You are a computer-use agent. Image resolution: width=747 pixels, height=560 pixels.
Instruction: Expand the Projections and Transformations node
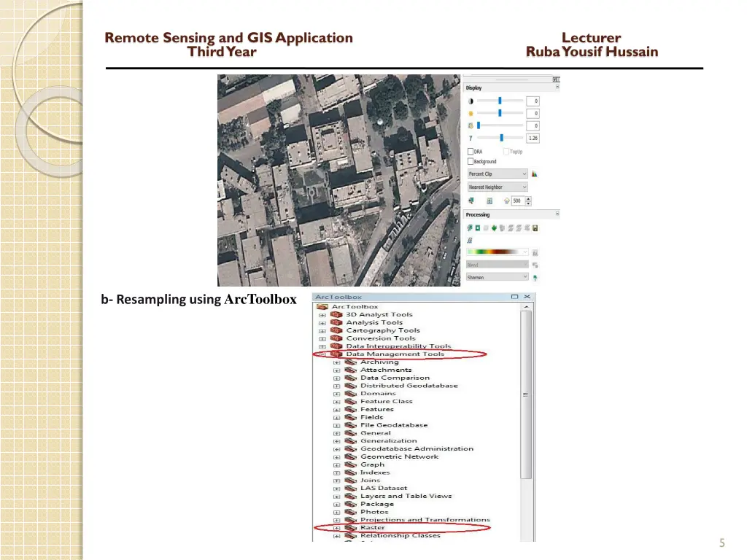pyautogui.click(x=337, y=520)
